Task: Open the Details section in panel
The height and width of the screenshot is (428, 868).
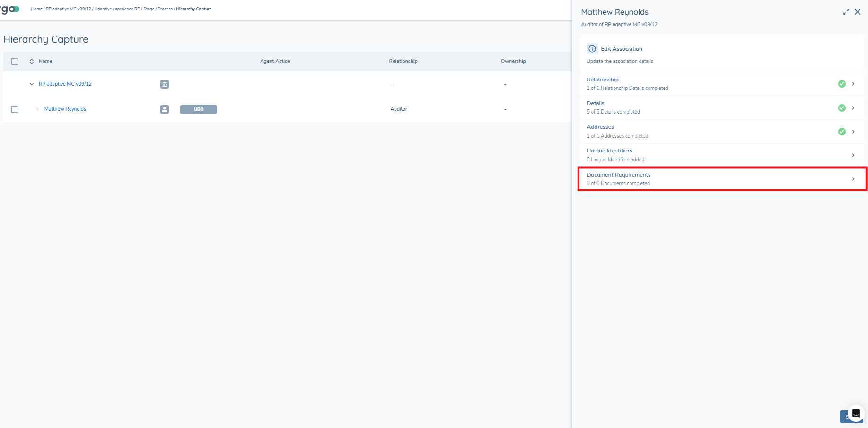Action: pos(596,103)
